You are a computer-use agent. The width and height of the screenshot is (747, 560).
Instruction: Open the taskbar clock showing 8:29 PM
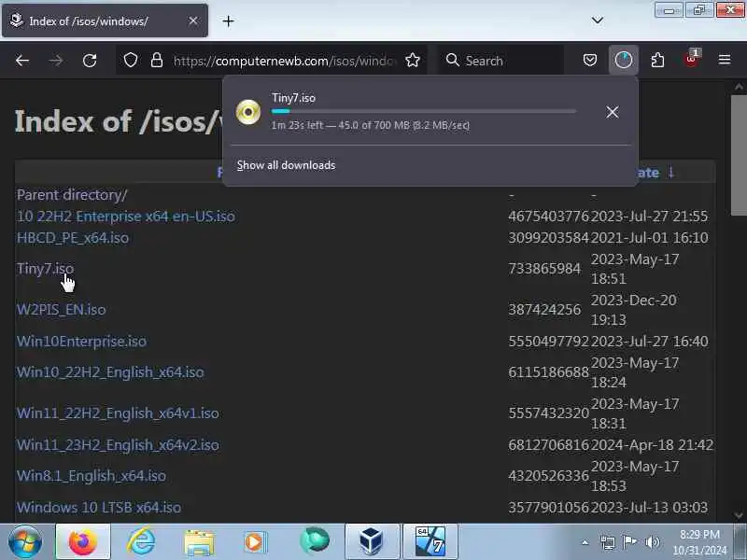pyautogui.click(x=699, y=542)
